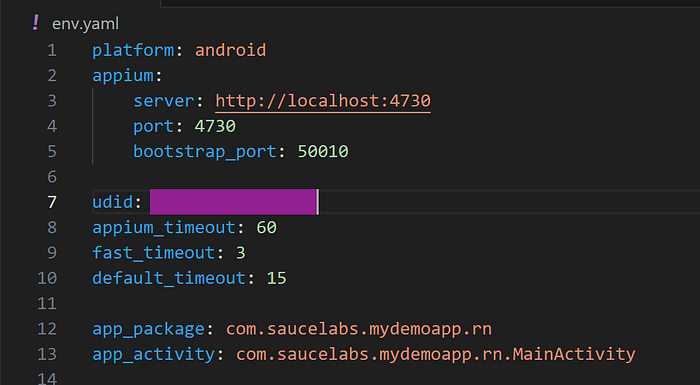Viewport: 700px width, 385px height.
Task: Click line number 1 in the gutter
Action: click(x=52, y=50)
